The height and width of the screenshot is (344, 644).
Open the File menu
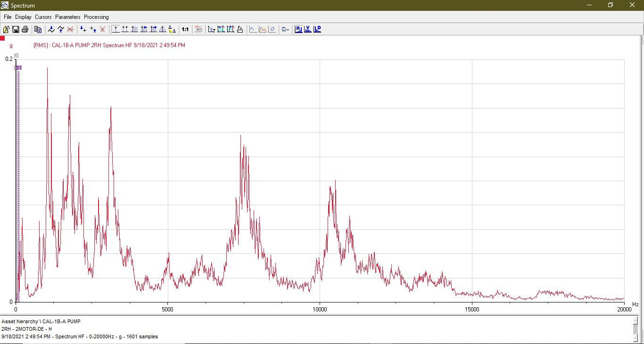8,17
